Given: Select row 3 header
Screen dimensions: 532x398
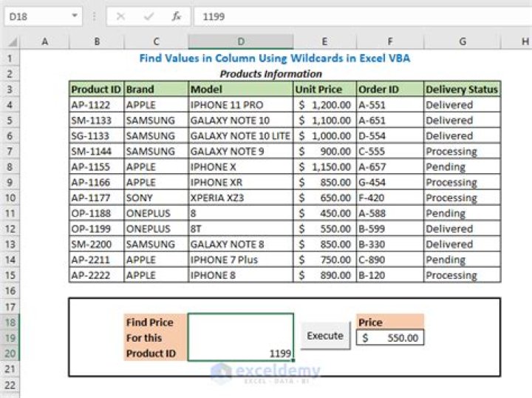Looking at the screenshot, I should [10, 90].
